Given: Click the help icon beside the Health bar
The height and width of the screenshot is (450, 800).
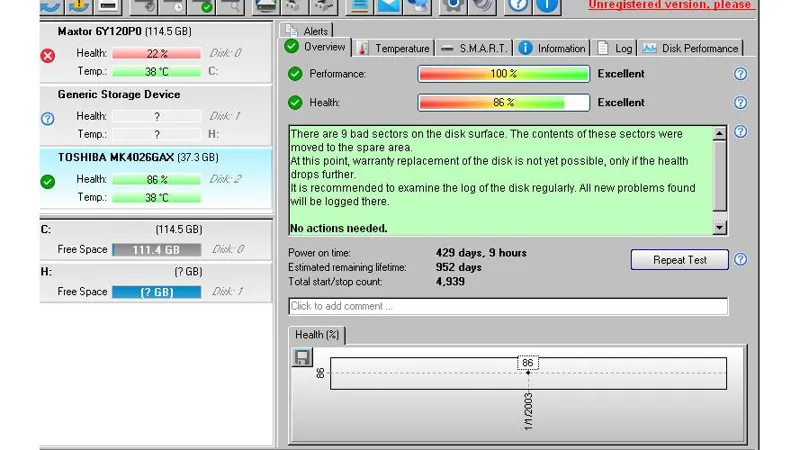Looking at the screenshot, I should point(740,103).
